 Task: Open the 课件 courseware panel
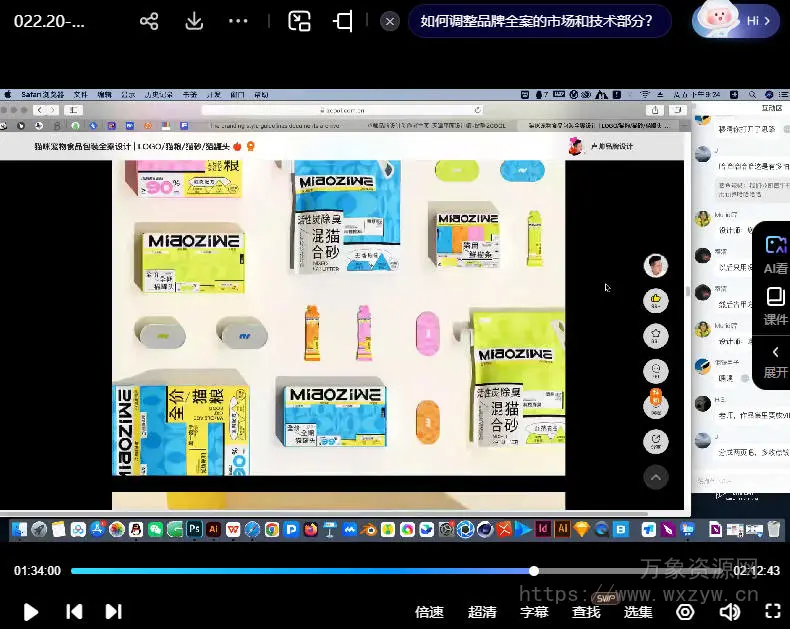[x=775, y=305]
